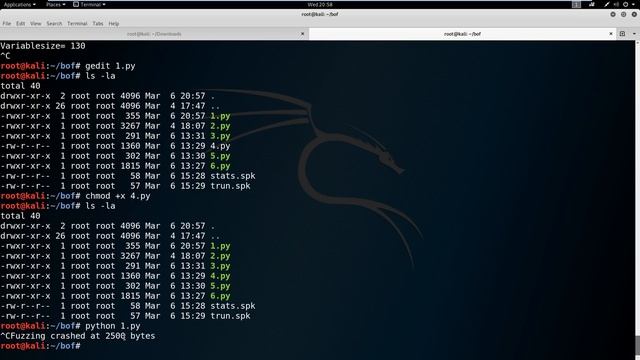
Task: Click the new tab icon in tab bar
Action: point(622,34)
